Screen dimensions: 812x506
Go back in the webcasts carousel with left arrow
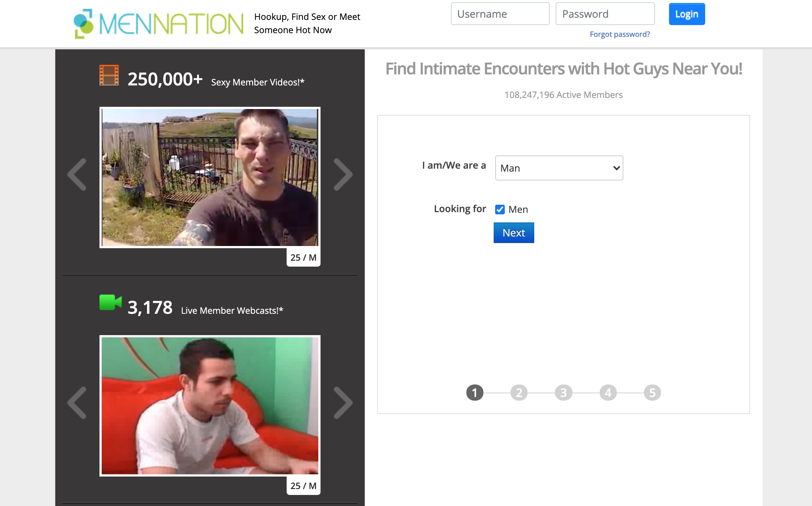point(77,404)
